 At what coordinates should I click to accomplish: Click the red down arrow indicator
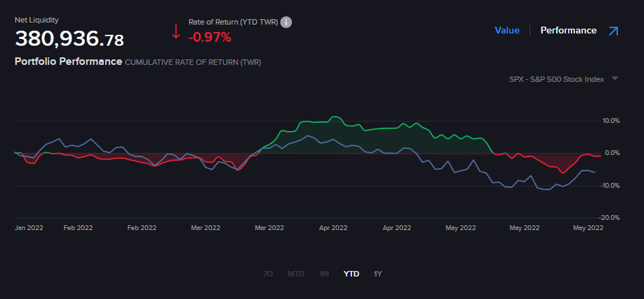176,31
